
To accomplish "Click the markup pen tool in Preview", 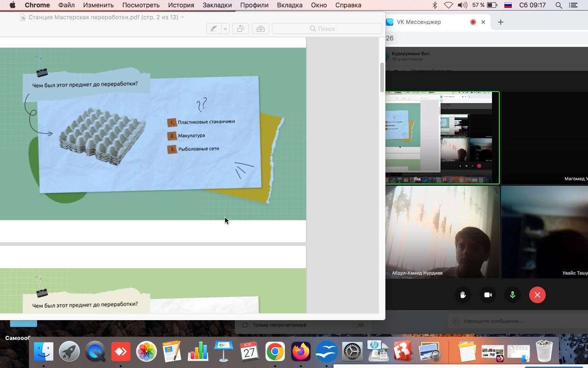I will tap(214, 29).
